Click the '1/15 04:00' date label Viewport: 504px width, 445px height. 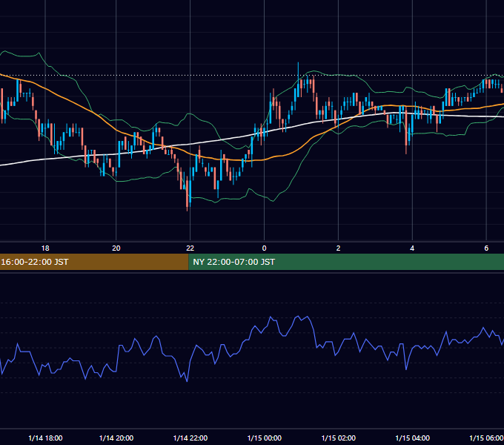(x=412, y=438)
